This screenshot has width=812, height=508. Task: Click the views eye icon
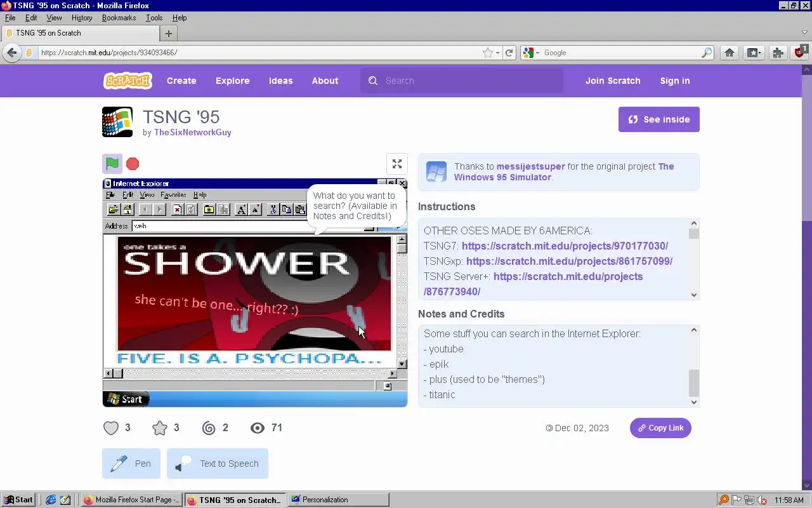[257, 428]
